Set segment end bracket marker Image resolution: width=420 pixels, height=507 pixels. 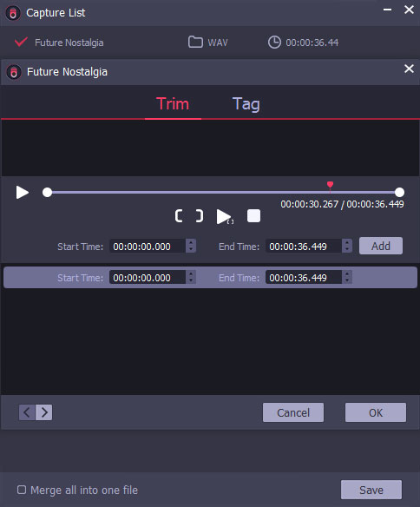200,215
